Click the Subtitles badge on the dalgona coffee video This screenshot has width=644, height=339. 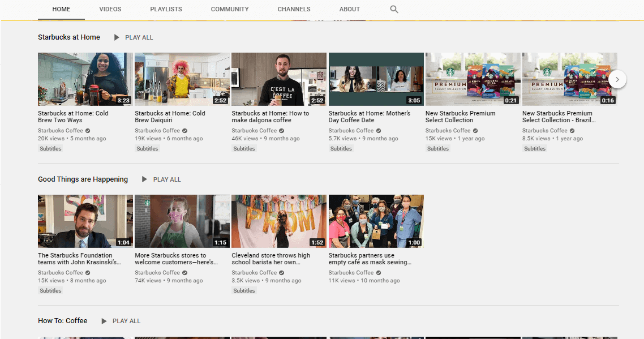(x=244, y=148)
